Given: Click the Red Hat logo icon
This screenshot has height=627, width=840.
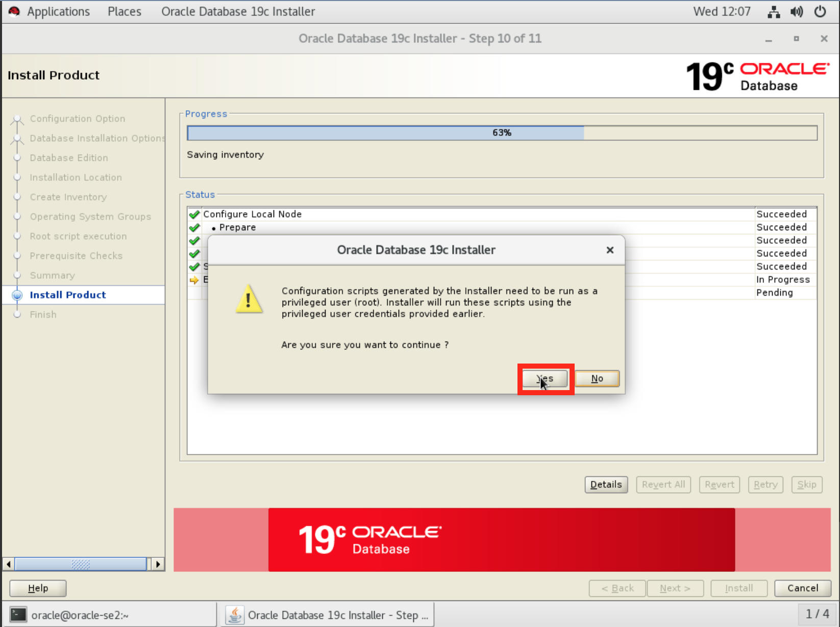Looking at the screenshot, I should 14,11.
